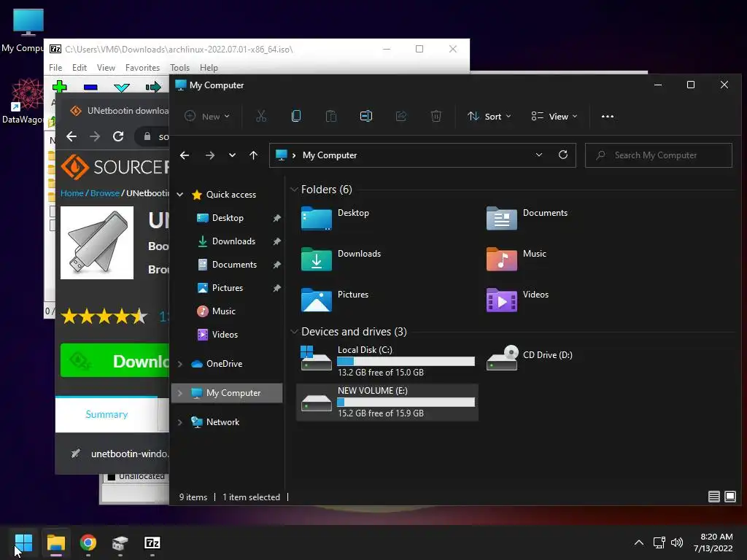Click the 7-Zip Add green plus icon

click(60, 87)
